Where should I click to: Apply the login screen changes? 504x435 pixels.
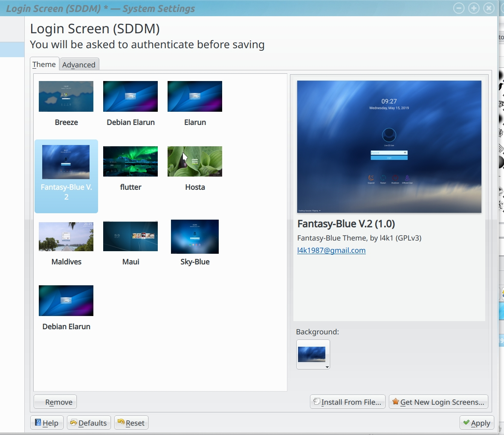pos(476,423)
